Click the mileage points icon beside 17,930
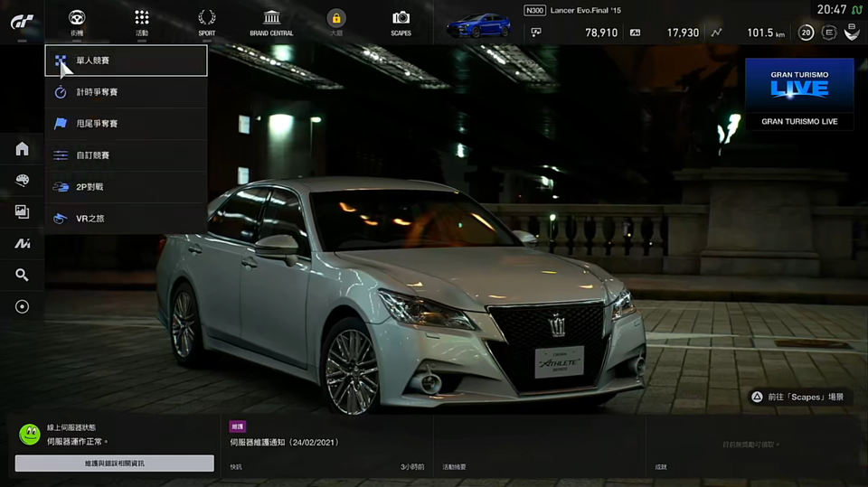Screen dimensions: 868x487 click(635, 33)
